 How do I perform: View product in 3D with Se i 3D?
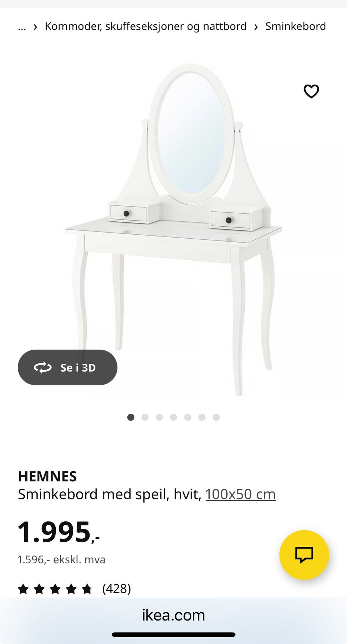[68, 367]
